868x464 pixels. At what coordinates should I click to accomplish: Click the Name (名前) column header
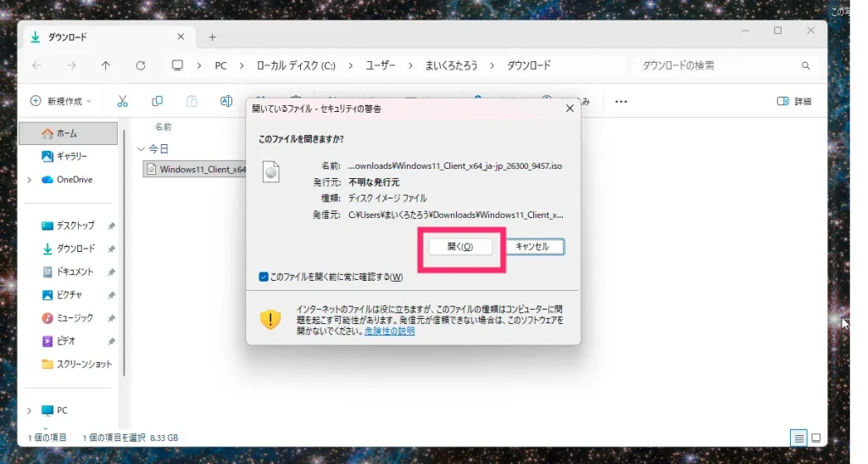coord(163,126)
